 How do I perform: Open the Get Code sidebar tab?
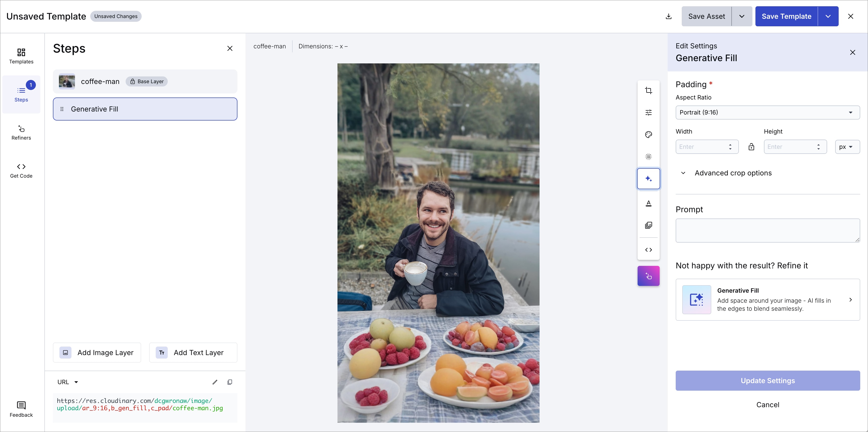click(21, 170)
